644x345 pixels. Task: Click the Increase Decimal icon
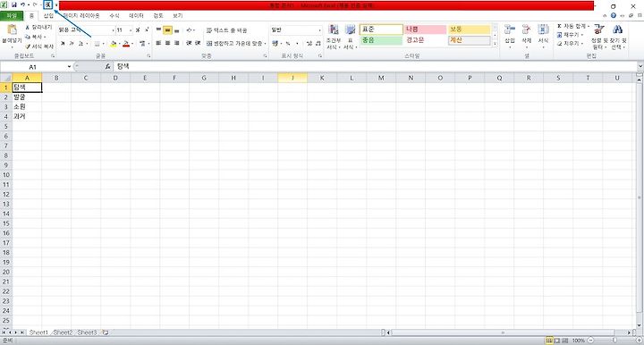pos(309,43)
